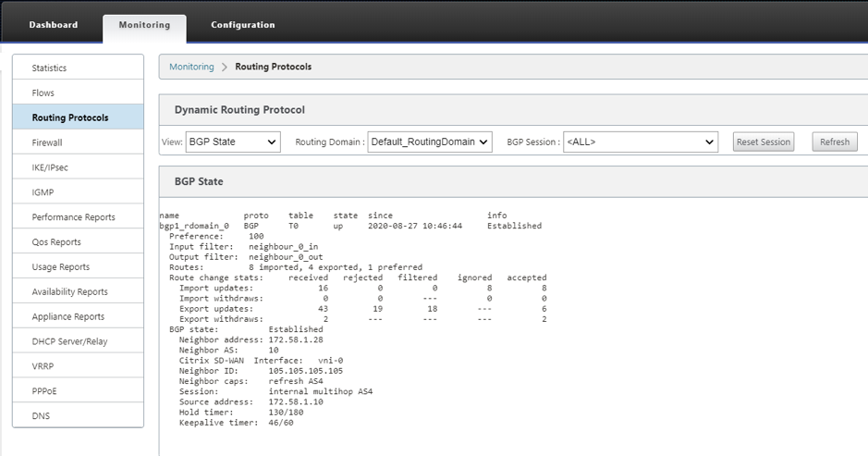868x456 pixels.
Task: Click the Neighbor caps value 'refresh AS4'
Action: coord(296,381)
